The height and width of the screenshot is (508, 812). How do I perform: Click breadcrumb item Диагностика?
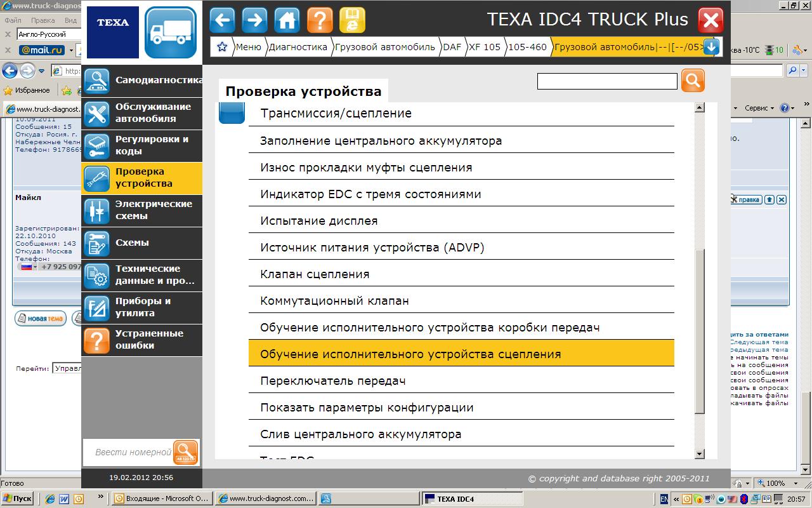pos(298,47)
